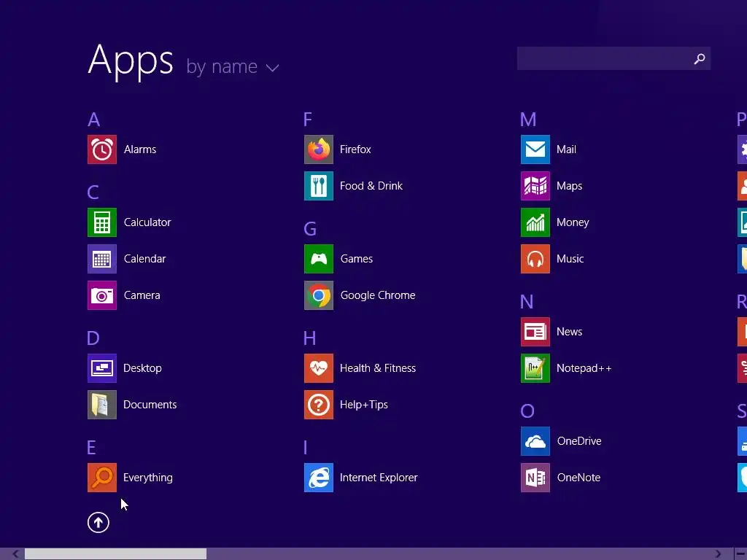The height and width of the screenshot is (560, 747).
Task: Jump using the letter A group header
Action: 94,120
